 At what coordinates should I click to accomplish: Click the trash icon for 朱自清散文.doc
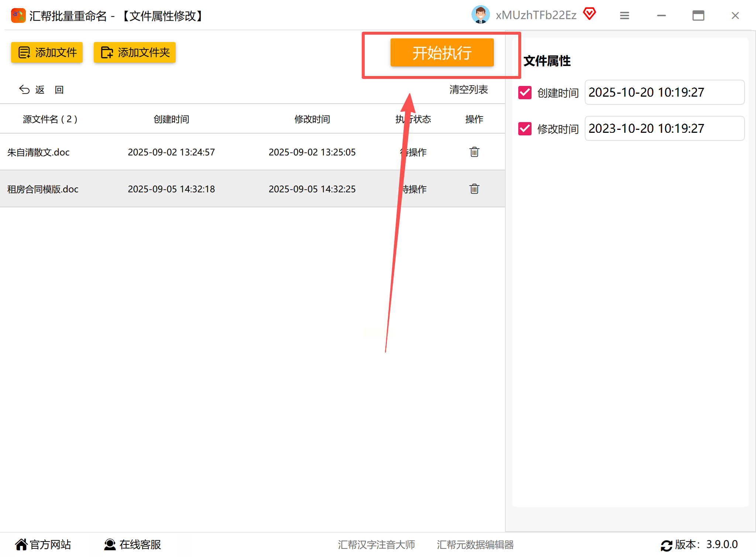[474, 152]
